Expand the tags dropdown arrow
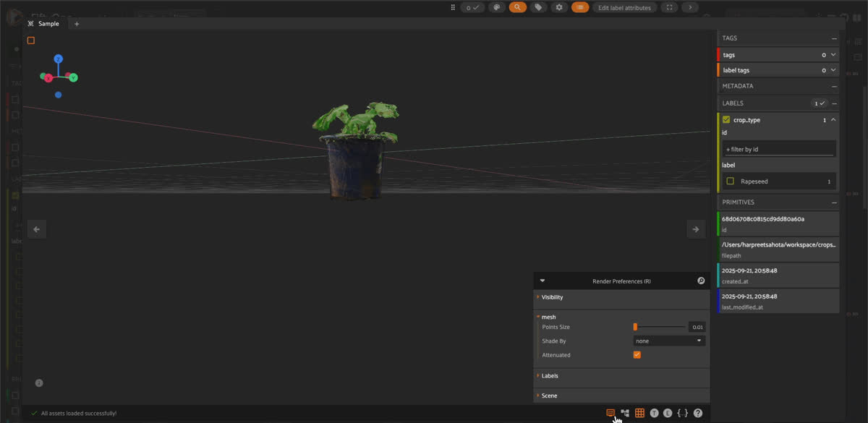 point(833,55)
